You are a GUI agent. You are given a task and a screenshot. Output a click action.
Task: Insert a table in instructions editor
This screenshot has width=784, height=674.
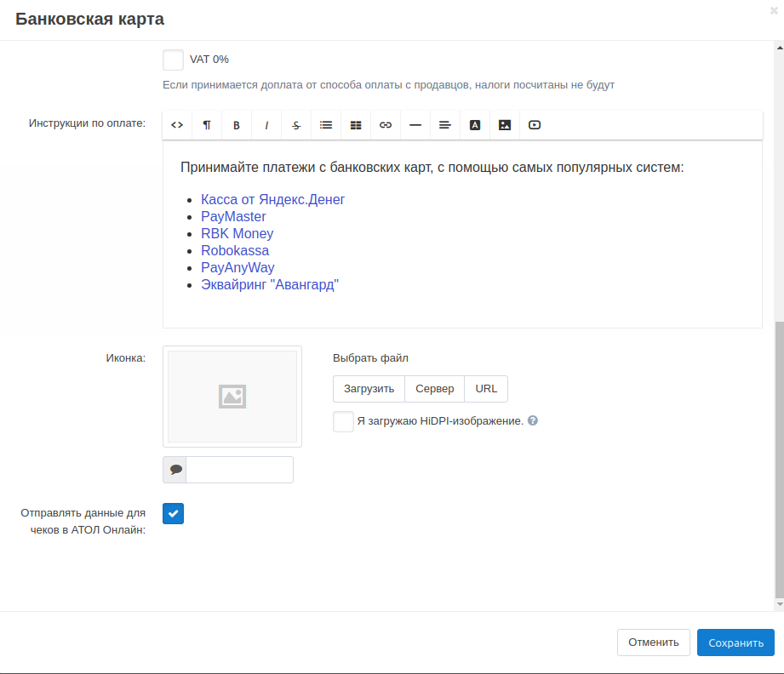coord(356,125)
